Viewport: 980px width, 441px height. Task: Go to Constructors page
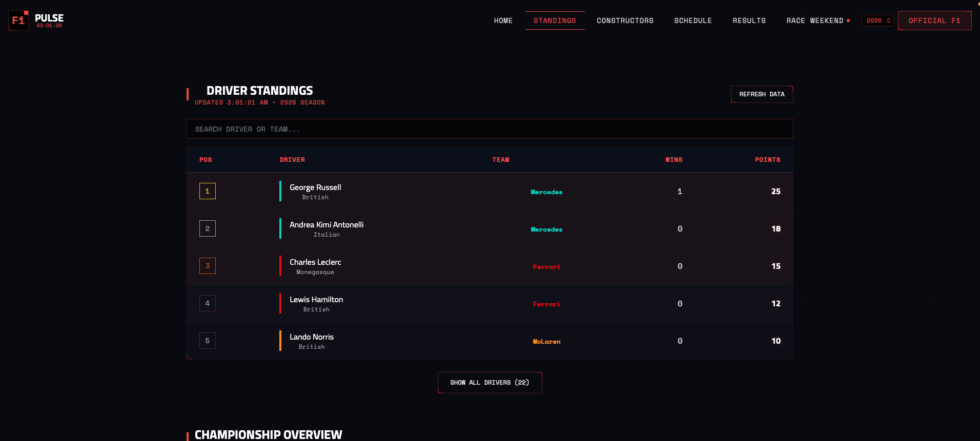coord(625,20)
